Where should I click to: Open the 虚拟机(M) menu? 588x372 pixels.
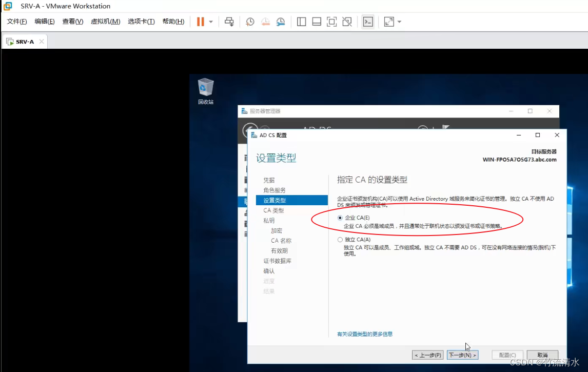[x=105, y=22]
